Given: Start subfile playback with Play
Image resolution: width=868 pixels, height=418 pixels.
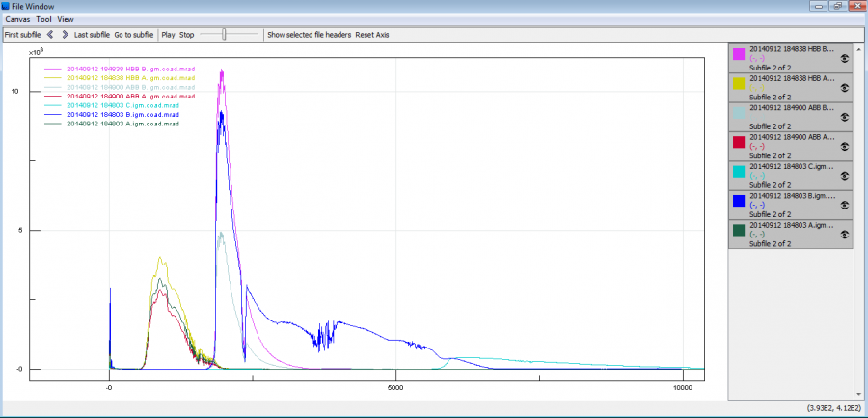Looking at the screenshot, I should point(168,35).
